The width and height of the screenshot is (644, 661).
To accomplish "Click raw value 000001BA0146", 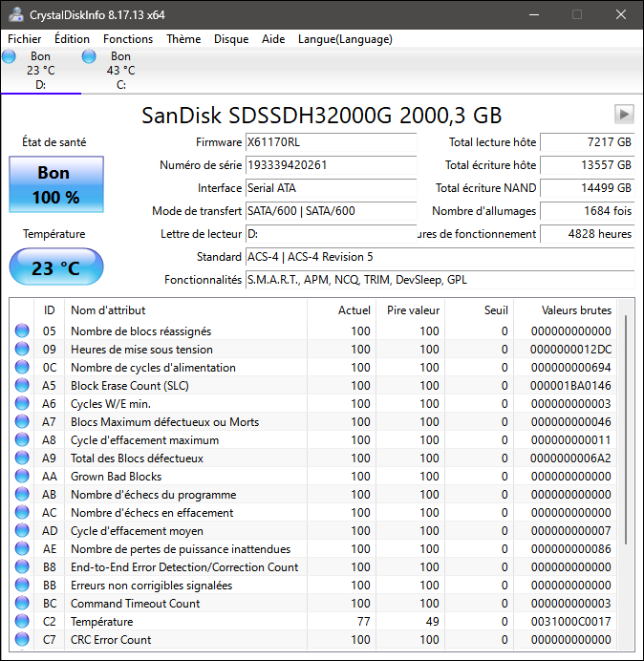I will [570, 385].
